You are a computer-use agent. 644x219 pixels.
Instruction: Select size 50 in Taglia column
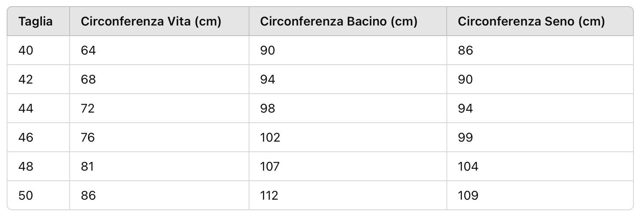click(x=26, y=196)
